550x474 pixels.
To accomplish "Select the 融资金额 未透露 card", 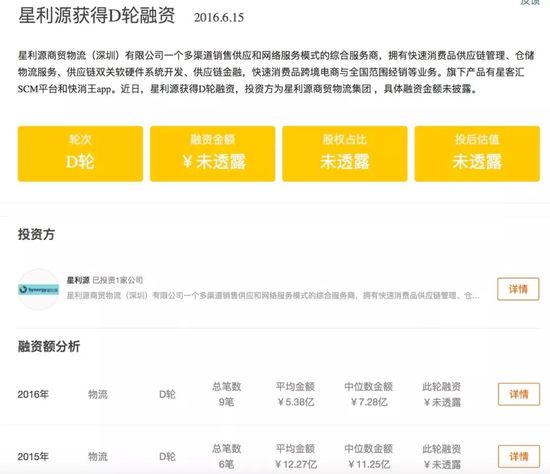I will pos(213,154).
